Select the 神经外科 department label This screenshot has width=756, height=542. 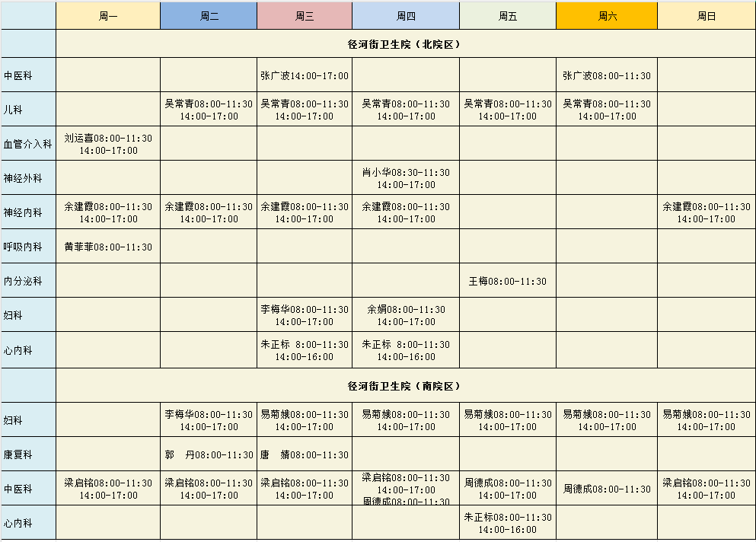click(28, 178)
